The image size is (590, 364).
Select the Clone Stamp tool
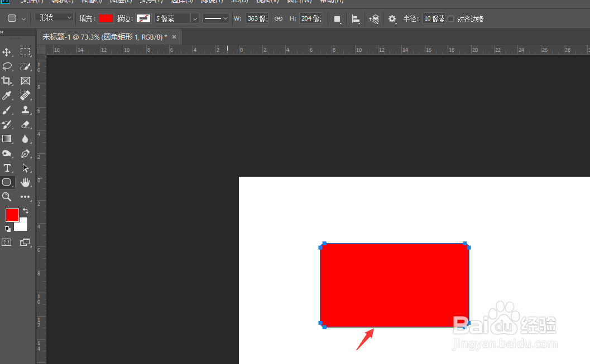tap(25, 110)
